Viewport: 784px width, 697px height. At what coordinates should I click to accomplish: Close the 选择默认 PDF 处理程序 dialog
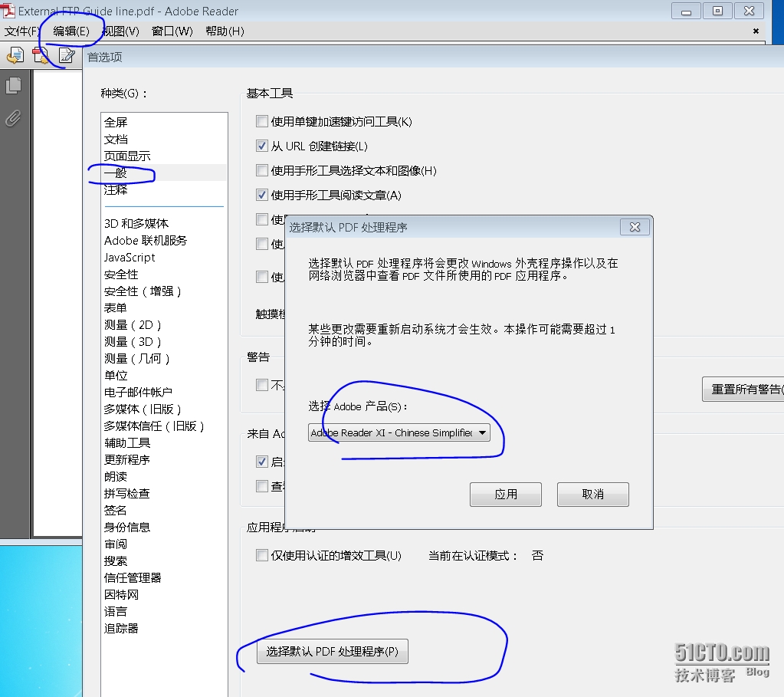635,227
